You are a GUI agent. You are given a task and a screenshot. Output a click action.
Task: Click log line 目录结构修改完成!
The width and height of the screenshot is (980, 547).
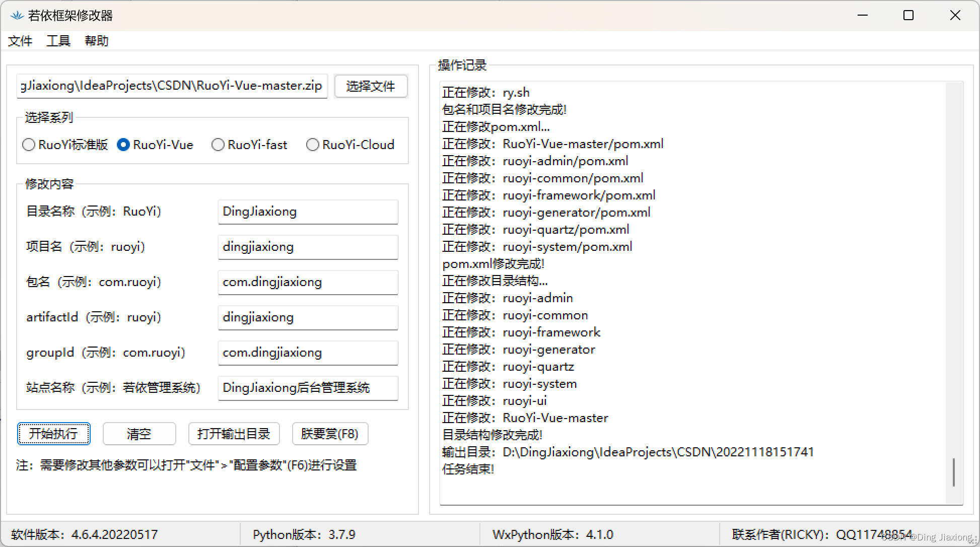[492, 435]
